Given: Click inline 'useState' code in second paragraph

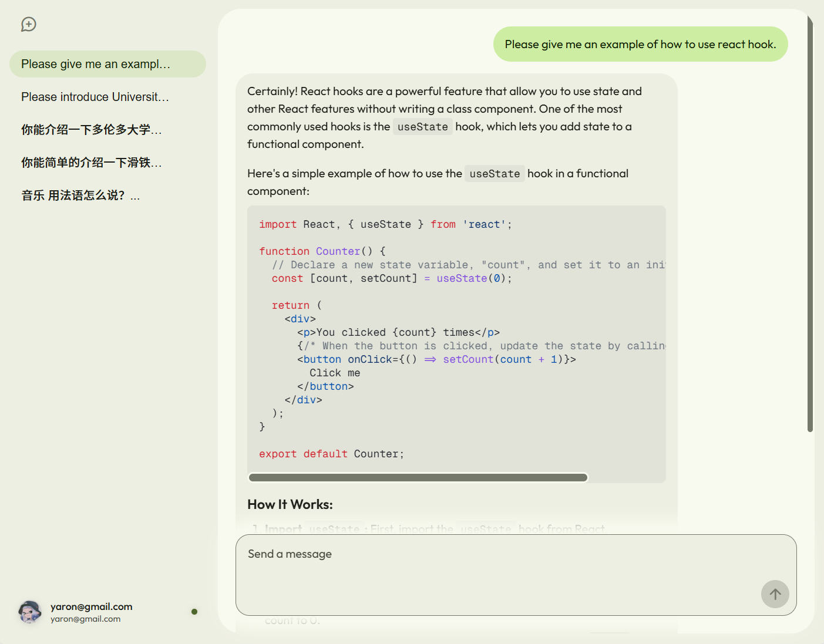Looking at the screenshot, I should (495, 174).
